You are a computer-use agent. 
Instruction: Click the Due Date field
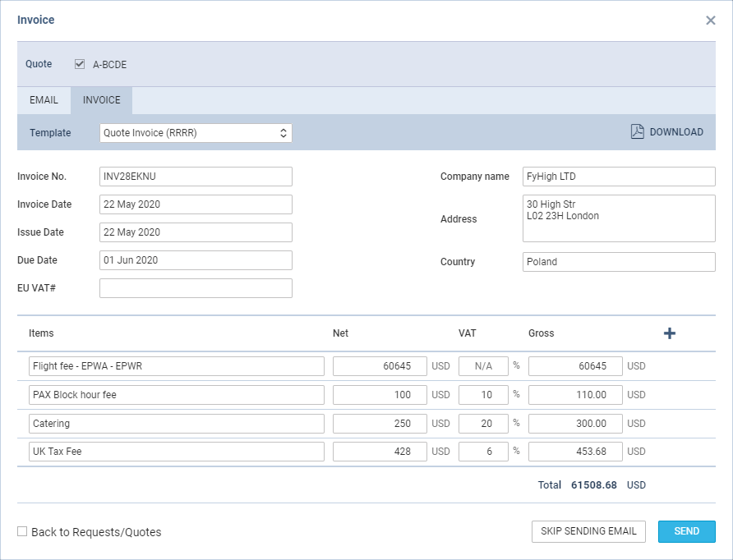pos(196,260)
